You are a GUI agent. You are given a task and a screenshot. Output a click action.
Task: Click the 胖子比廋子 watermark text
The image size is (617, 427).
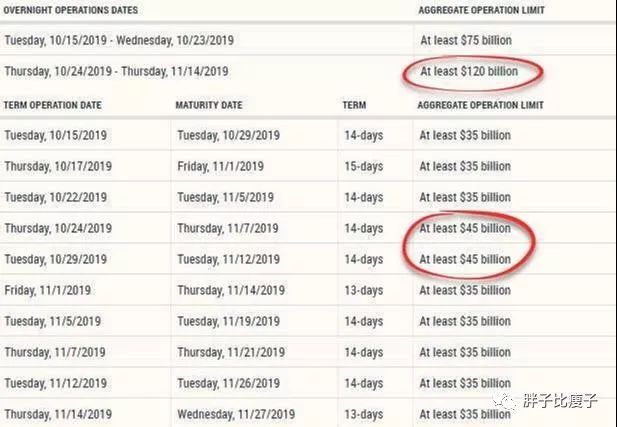point(560,401)
